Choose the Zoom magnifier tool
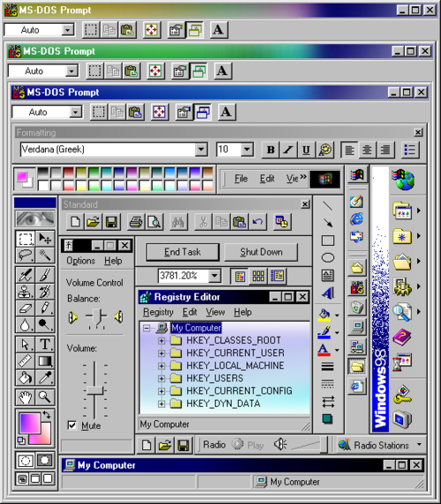Viewport: 441px width, 504px height. tap(45, 397)
